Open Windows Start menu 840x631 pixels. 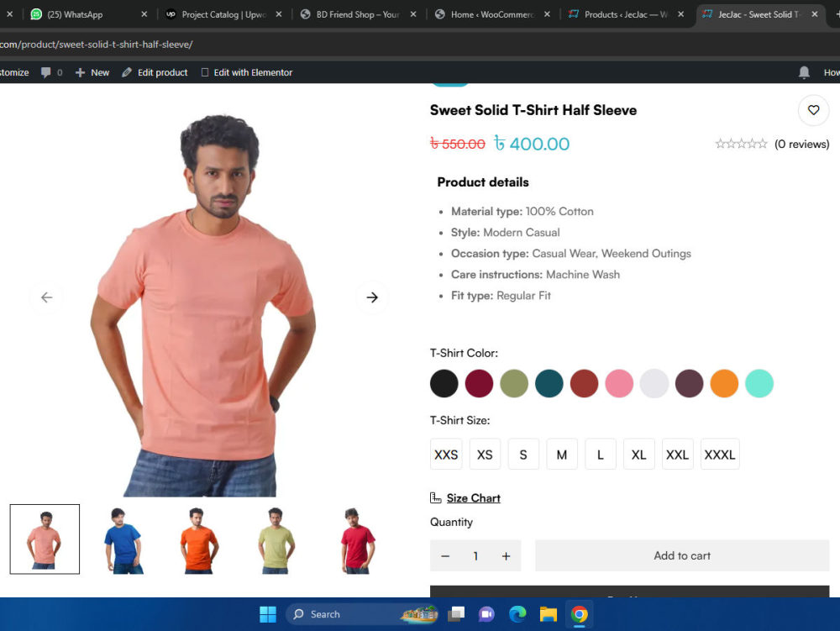[x=267, y=614]
